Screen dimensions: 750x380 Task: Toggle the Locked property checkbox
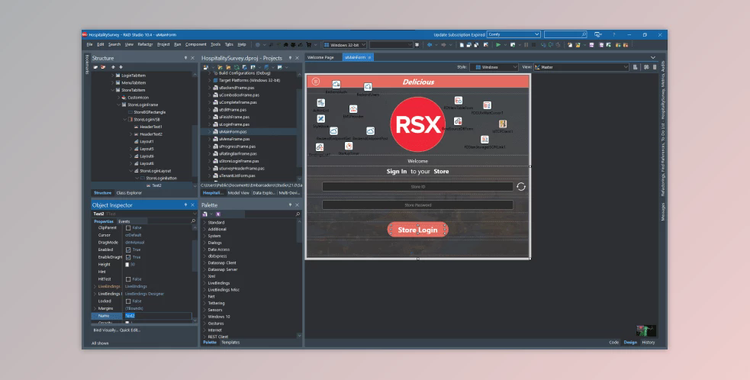tap(128, 301)
